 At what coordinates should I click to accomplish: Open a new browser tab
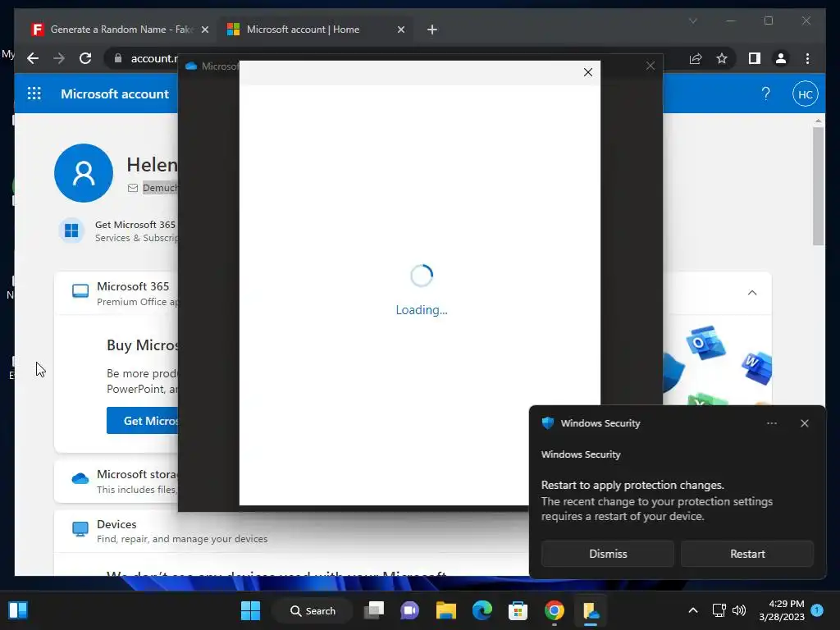click(431, 30)
